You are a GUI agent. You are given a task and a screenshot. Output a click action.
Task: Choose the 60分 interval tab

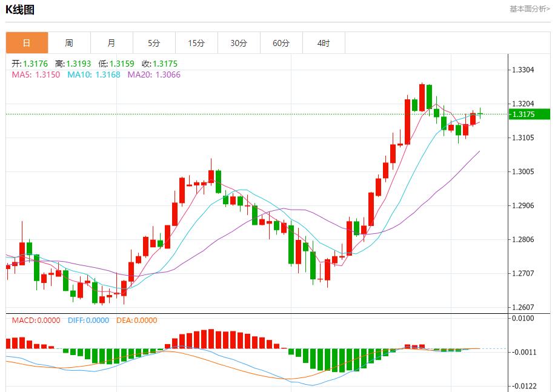281,43
